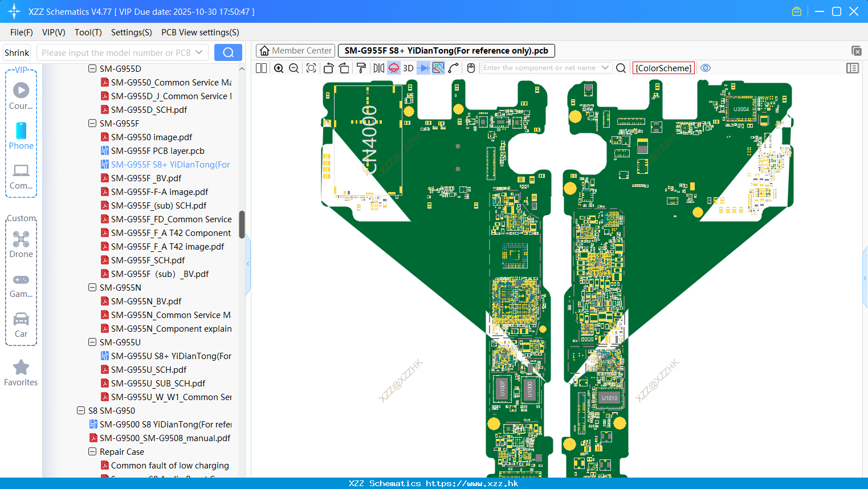Mirror the PCB board view
This screenshot has width=868, height=489.
click(x=379, y=68)
